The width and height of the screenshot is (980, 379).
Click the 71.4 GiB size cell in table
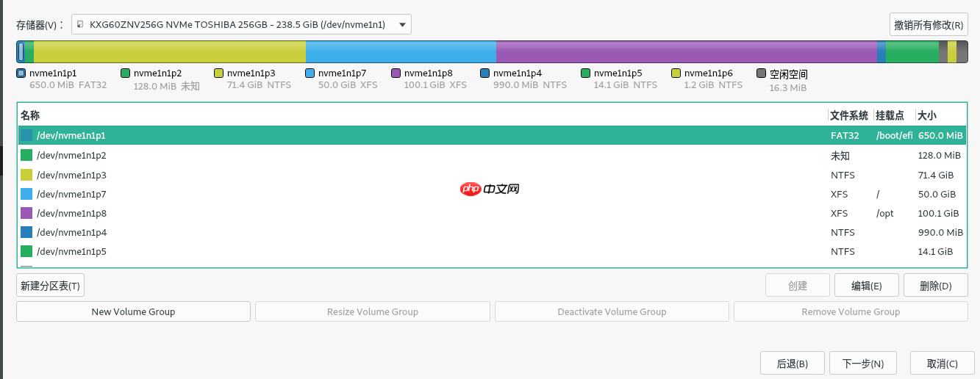(936, 175)
